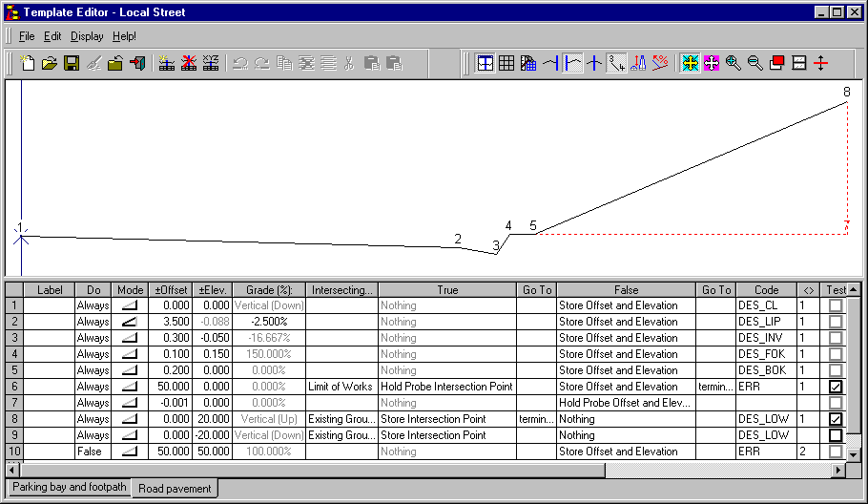Save the template with the floppy disk icon

[x=72, y=63]
